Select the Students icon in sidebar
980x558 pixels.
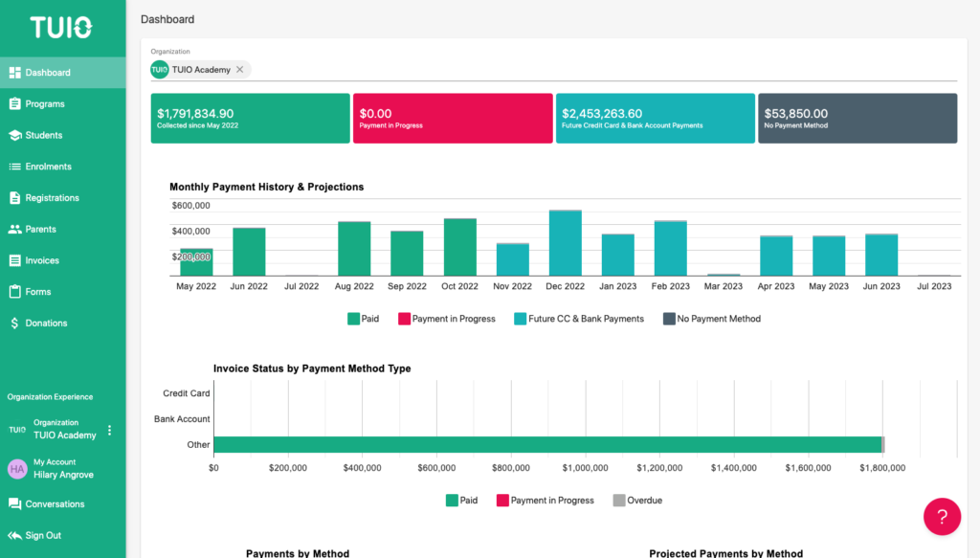16,134
